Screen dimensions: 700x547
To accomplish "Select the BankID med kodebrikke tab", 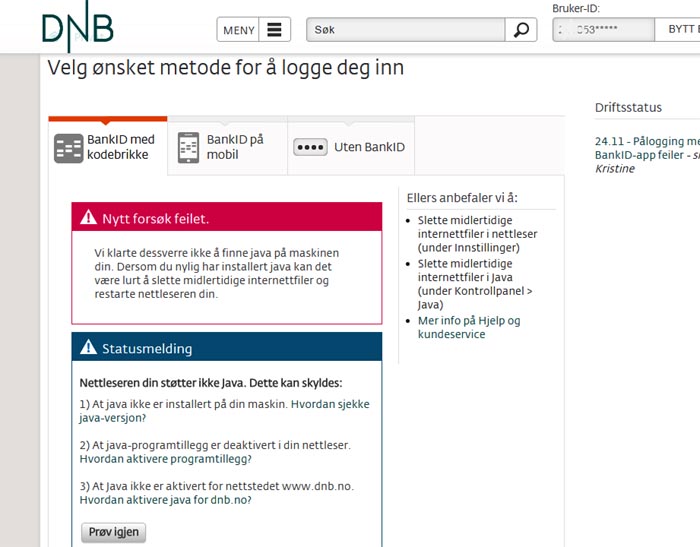I will (x=108, y=147).
